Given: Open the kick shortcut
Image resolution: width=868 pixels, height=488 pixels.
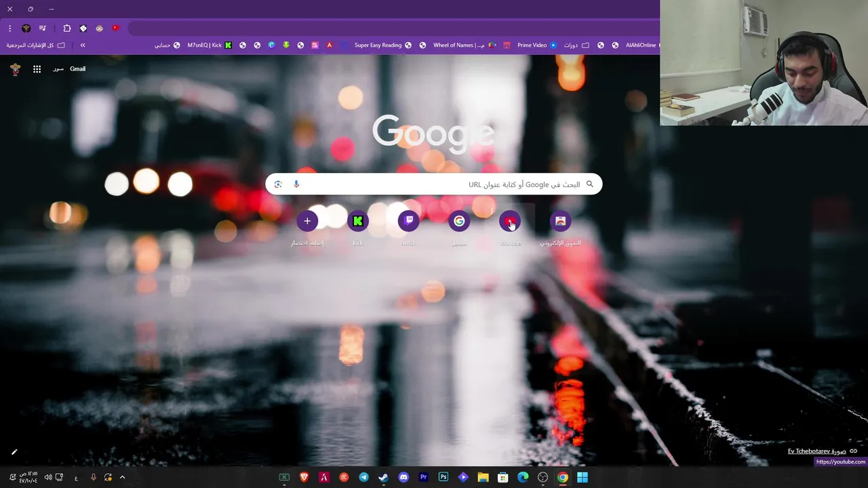Looking at the screenshot, I should (357, 221).
